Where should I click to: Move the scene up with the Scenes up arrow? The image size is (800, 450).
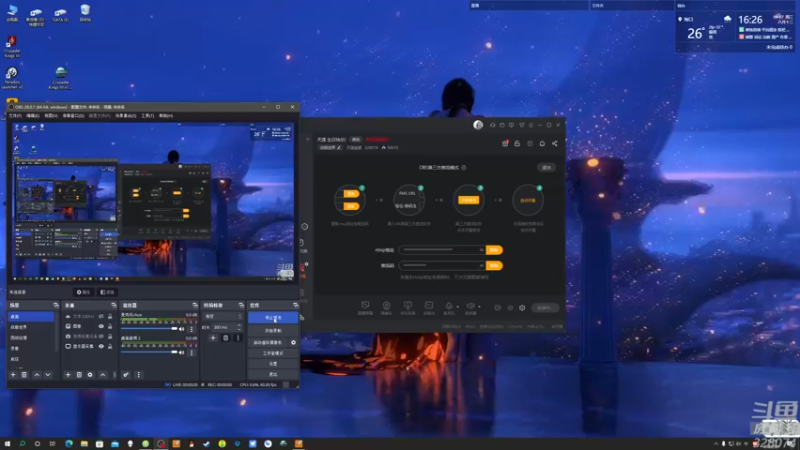coord(37,374)
